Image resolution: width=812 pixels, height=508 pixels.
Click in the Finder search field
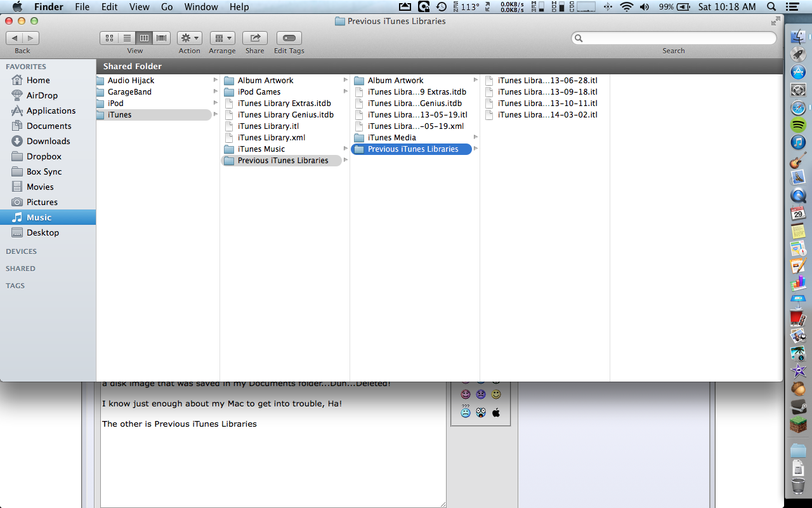click(x=674, y=38)
